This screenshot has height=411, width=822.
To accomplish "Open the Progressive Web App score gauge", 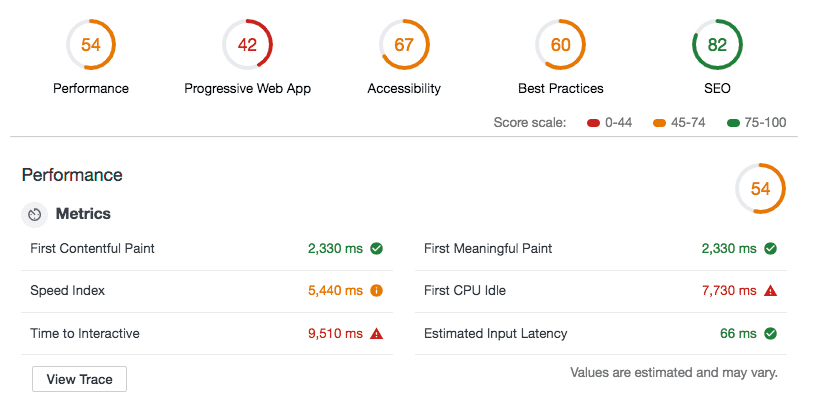I will pos(247,45).
